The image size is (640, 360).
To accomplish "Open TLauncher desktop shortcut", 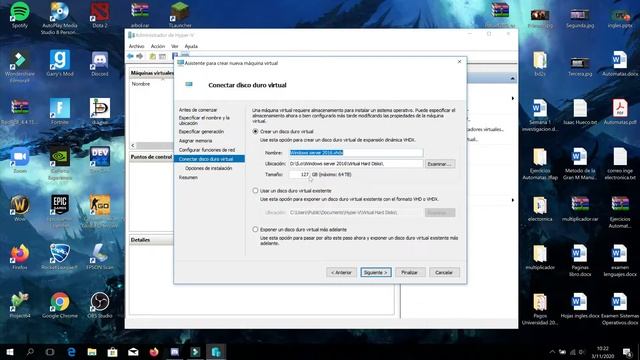I will tap(180, 15).
